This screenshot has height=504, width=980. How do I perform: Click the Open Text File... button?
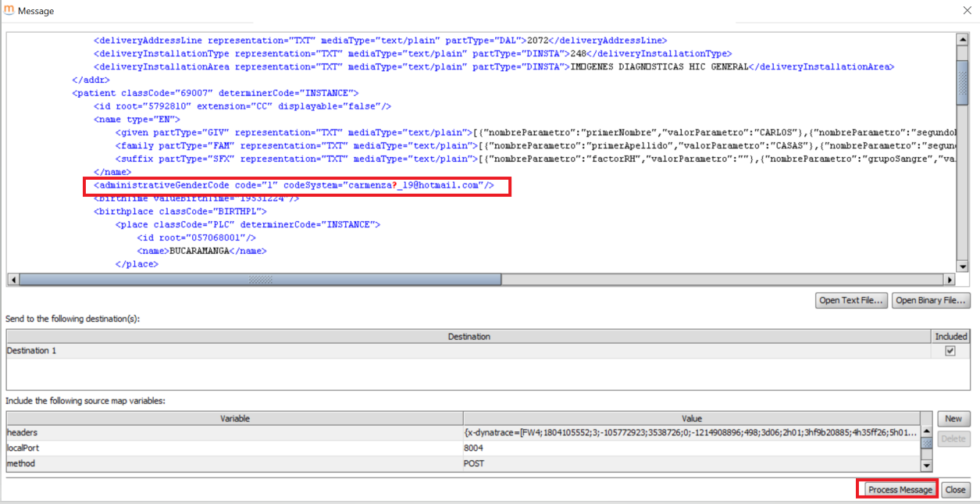[850, 301]
